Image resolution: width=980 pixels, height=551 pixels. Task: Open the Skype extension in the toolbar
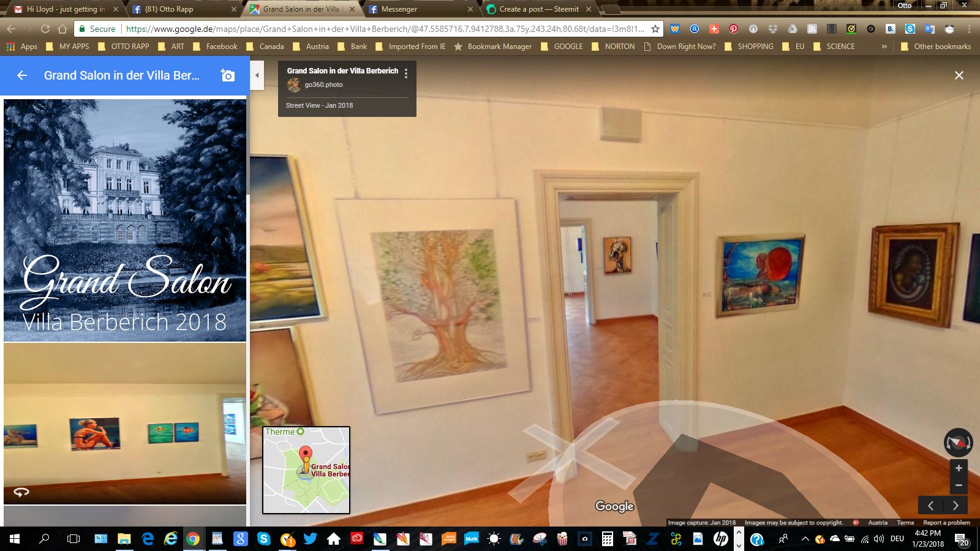(910, 29)
